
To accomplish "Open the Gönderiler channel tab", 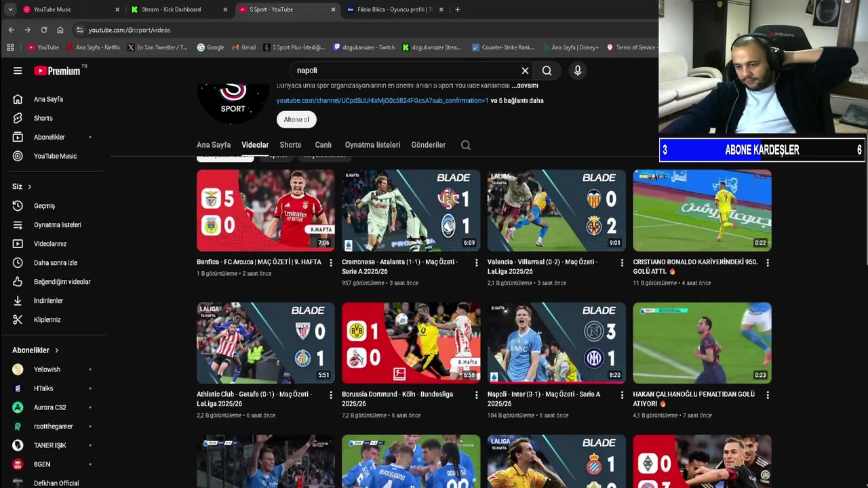I will coord(428,145).
